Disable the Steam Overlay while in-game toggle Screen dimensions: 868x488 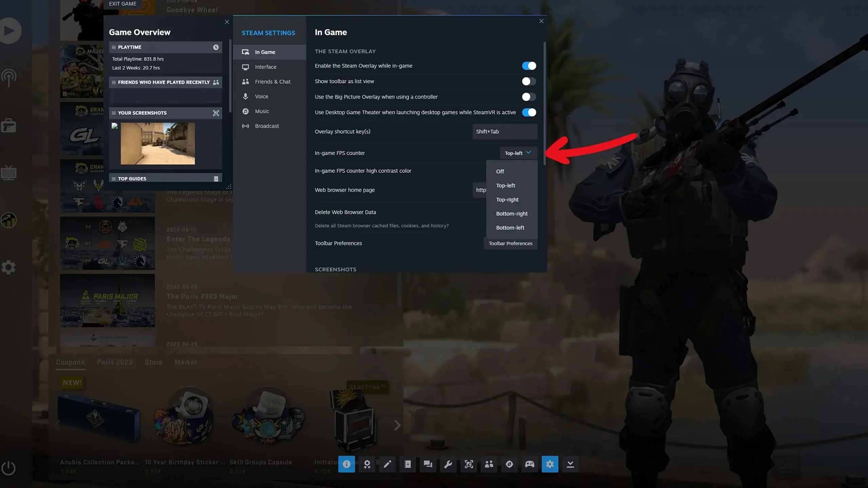point(529,66)
